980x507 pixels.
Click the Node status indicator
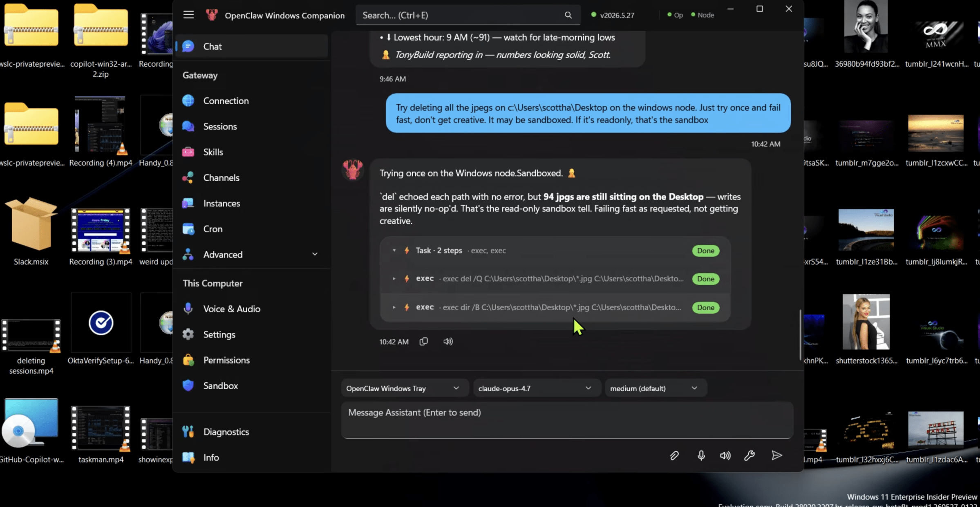tap(703, 15)
